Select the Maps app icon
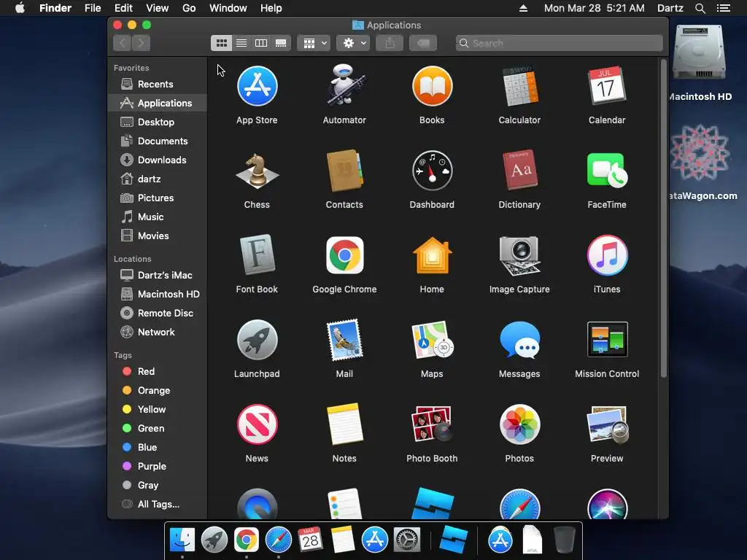The width and height of the screenshot is (747, 560). coord(432,340)
